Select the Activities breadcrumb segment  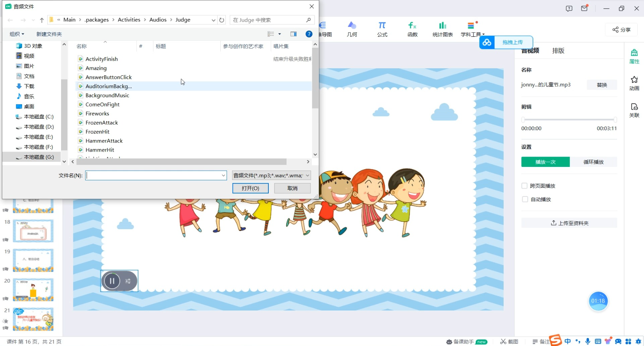pyautogui.click(x=129, y=20)
